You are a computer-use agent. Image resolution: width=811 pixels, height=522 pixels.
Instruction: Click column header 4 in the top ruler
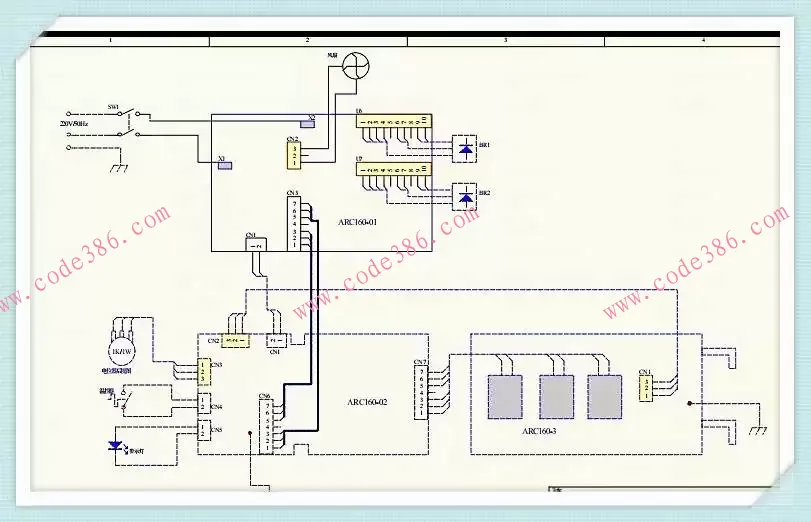click(x=703, y=40)
